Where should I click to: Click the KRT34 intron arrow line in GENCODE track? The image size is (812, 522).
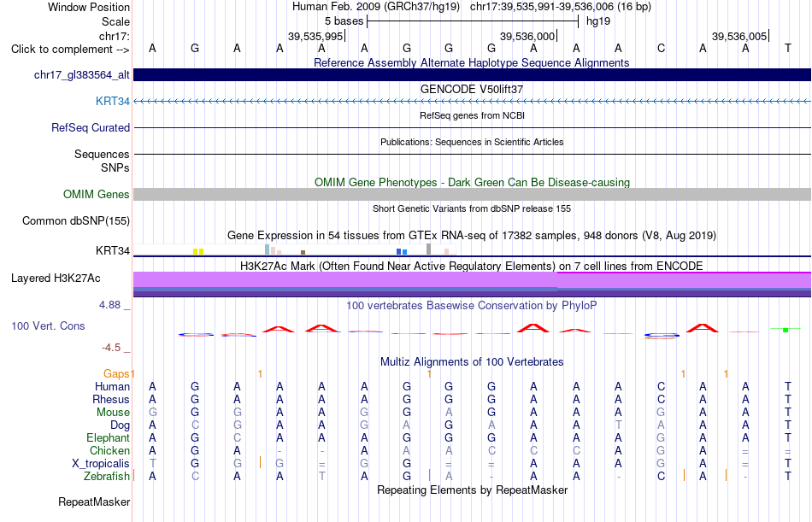point(472,101)
